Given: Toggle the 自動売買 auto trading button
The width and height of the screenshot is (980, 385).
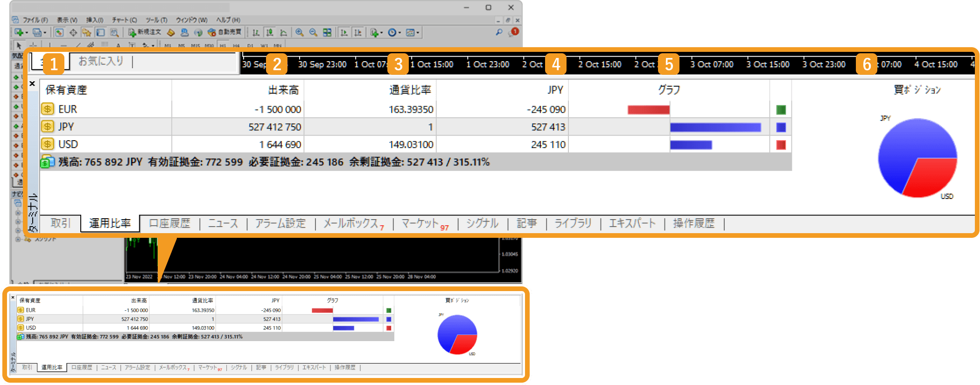Looking at the screenshot, I should [224, 32].
